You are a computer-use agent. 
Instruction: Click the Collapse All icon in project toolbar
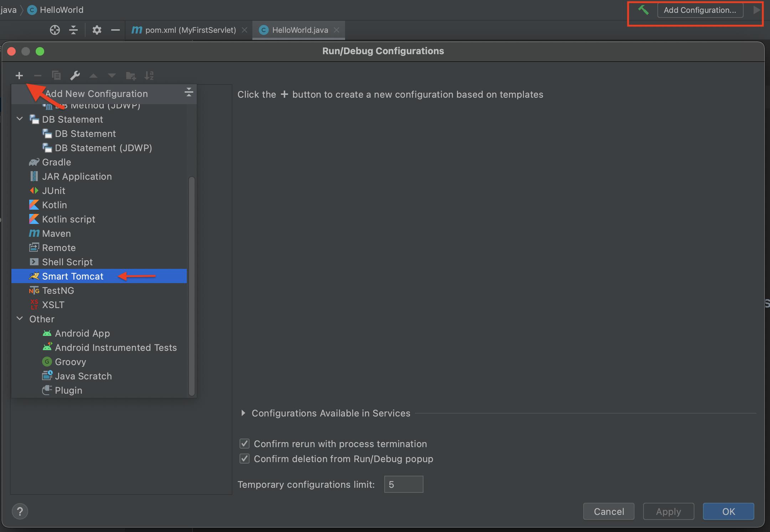click(x=73, y=30)
